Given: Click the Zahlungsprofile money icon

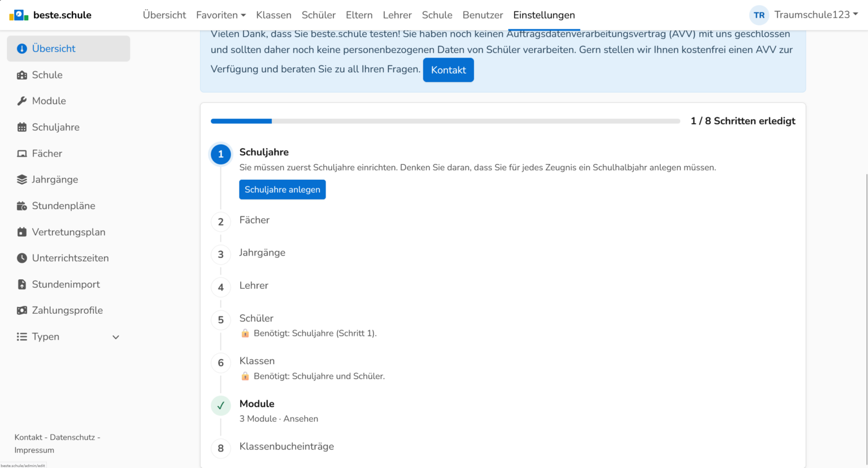Looking at the screenshot, I should click(22, 310).
